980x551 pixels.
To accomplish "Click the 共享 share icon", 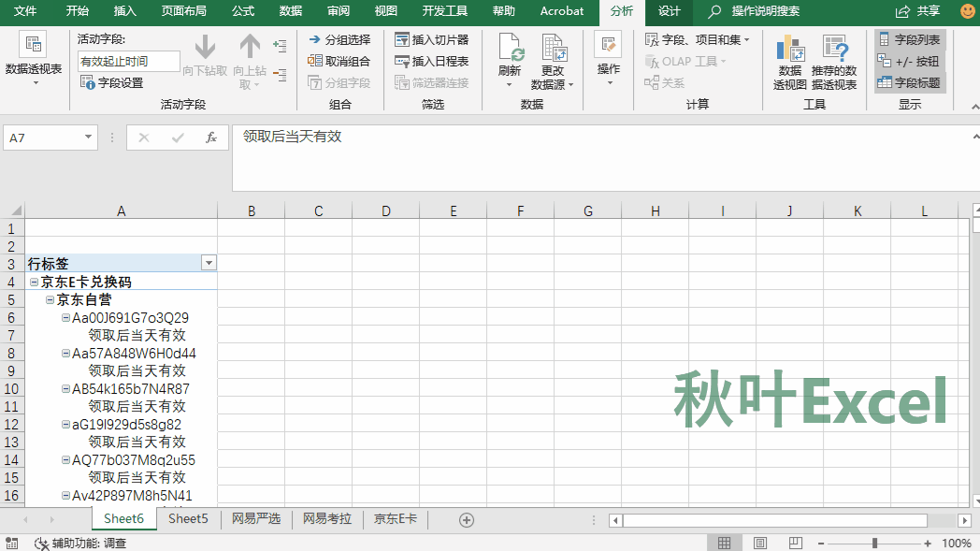I will [902, 11].
